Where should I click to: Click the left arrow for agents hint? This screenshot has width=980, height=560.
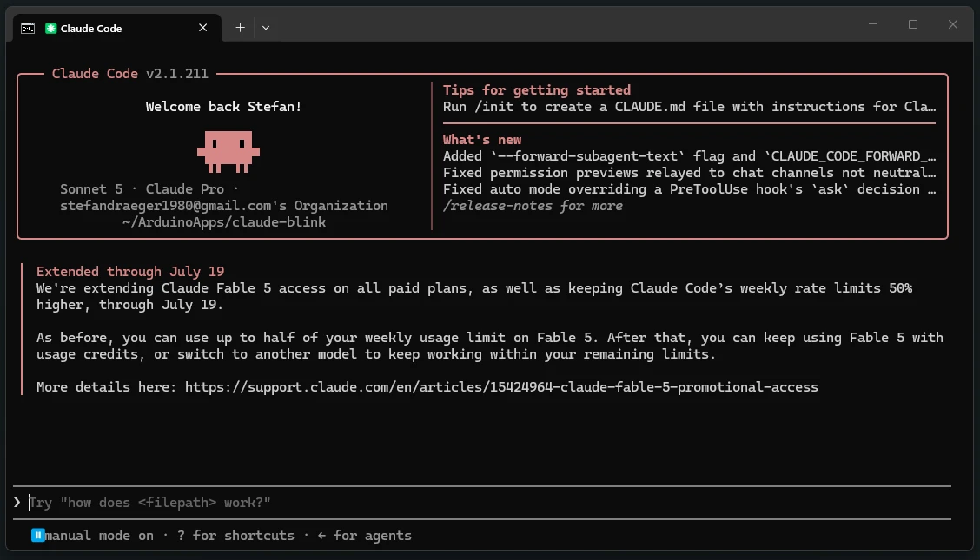[x=364, y=535]
